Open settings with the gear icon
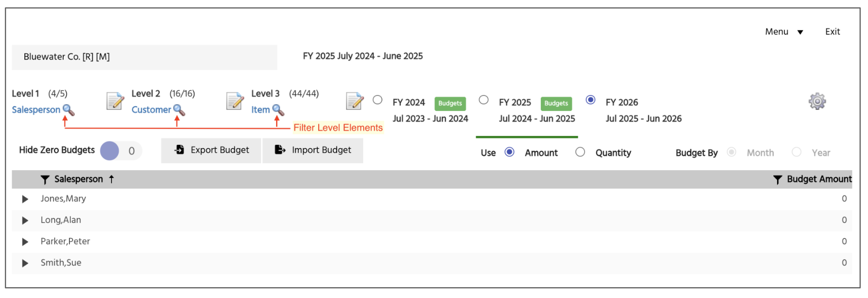The width and height of the screenshot is (868, 298). 817,101
